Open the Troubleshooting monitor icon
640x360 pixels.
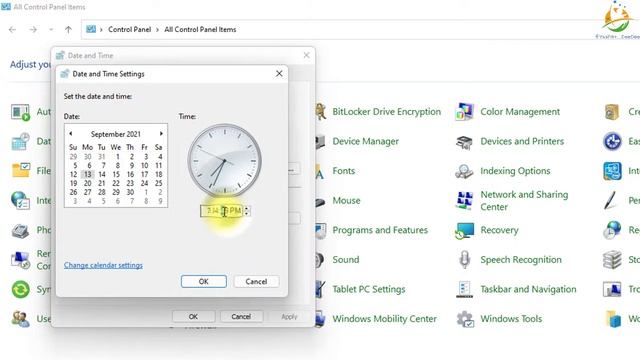(x=612, y=289)
